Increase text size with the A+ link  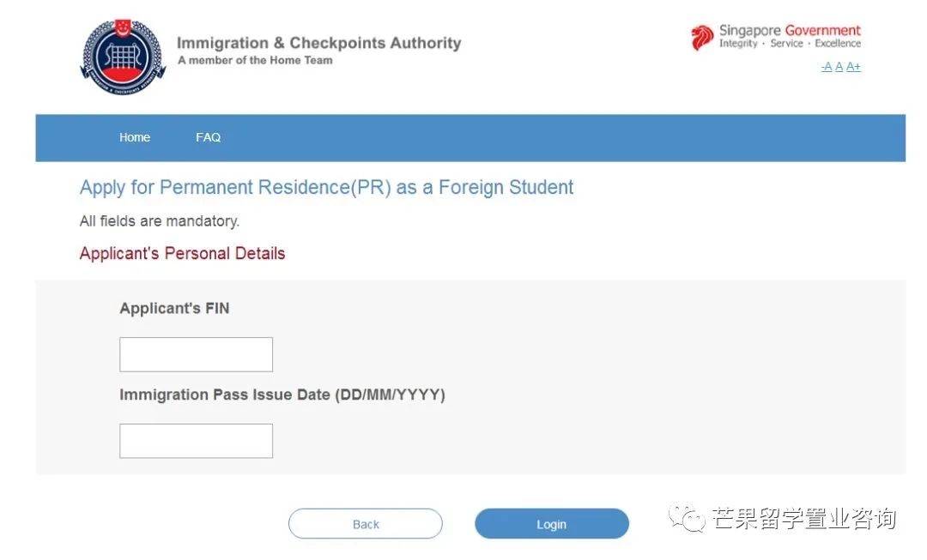click(853, 67)
